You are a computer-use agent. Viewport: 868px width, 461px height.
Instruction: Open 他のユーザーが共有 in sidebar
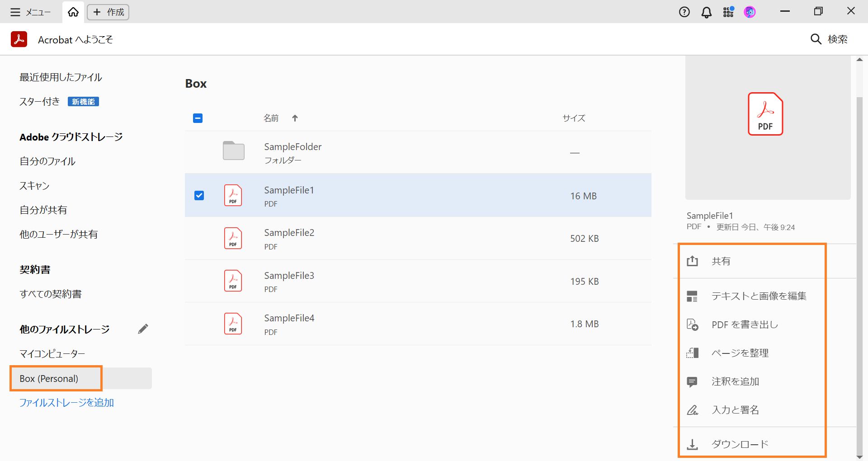pos(59,235)
